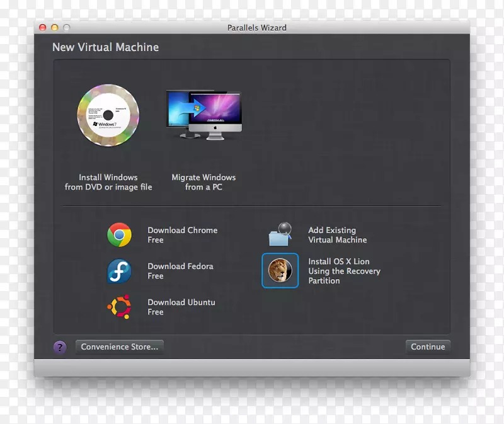Select the Download Fedora Free option
The image size is (504, 424).
181,271
